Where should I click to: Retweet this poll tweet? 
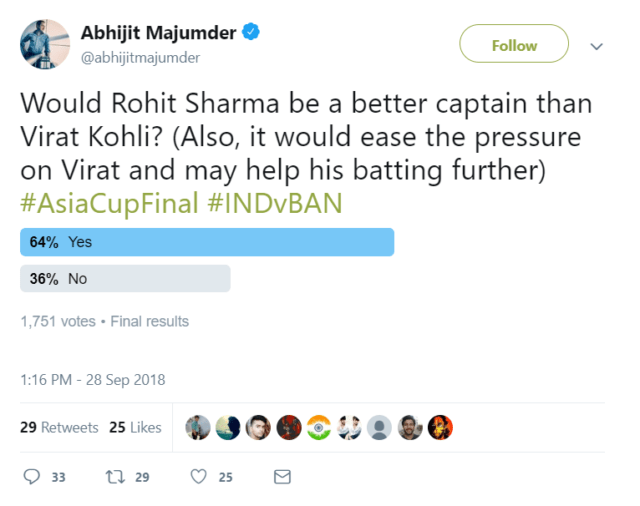click(x=115, y=477)
